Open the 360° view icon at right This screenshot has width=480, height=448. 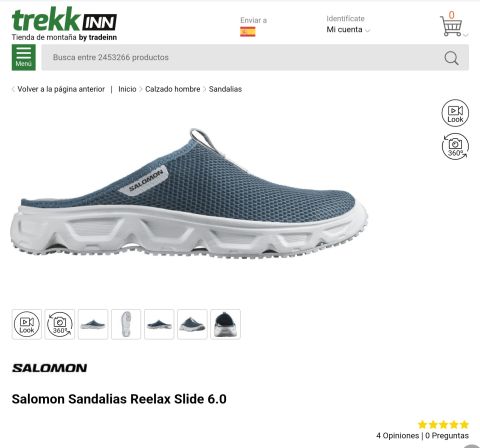pyautogui.click(x=455, y=146)
